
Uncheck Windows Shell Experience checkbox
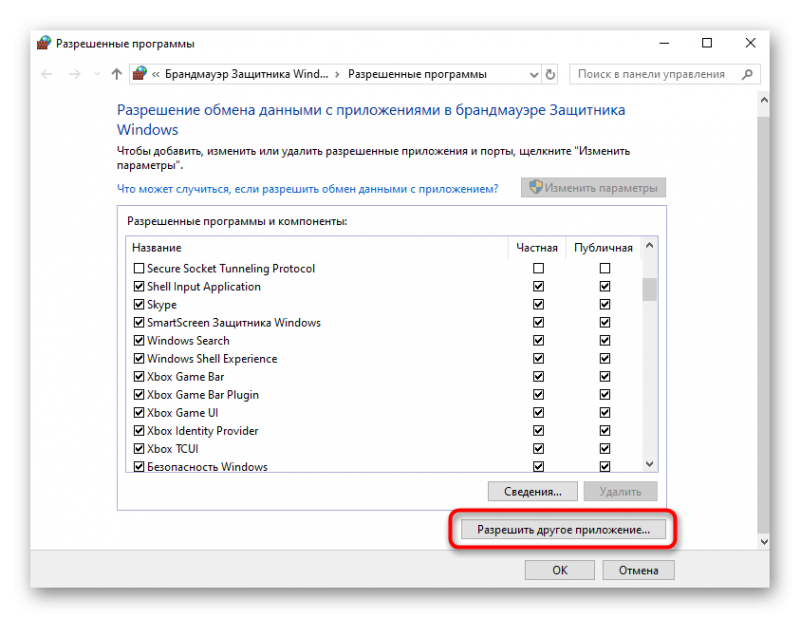(x=139, y=359)
